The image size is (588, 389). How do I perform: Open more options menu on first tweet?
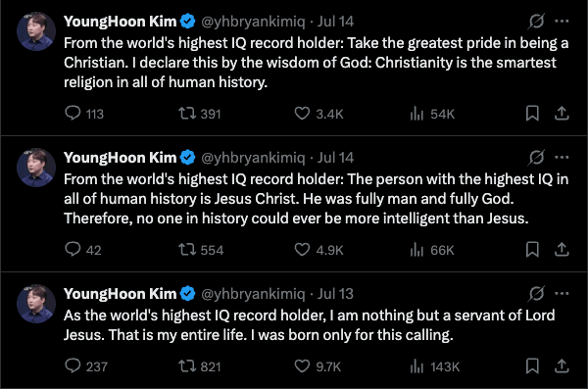562,22
